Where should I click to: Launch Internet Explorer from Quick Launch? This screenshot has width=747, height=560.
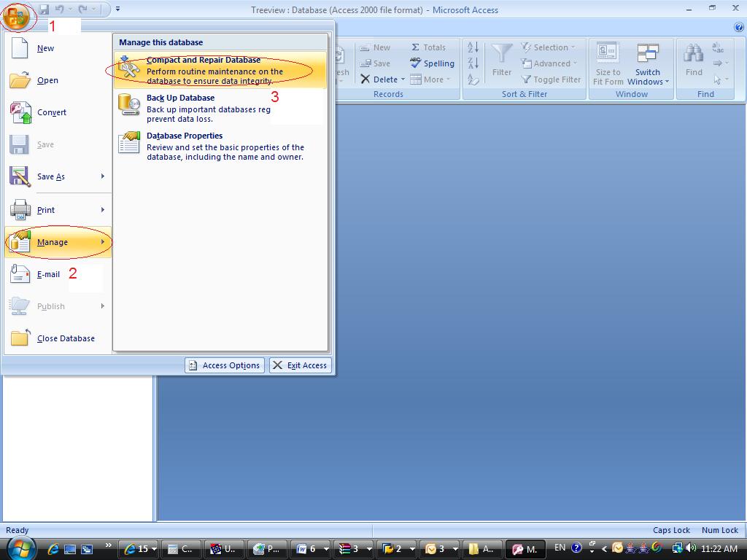pyautogui.click(x=53, y=549)
